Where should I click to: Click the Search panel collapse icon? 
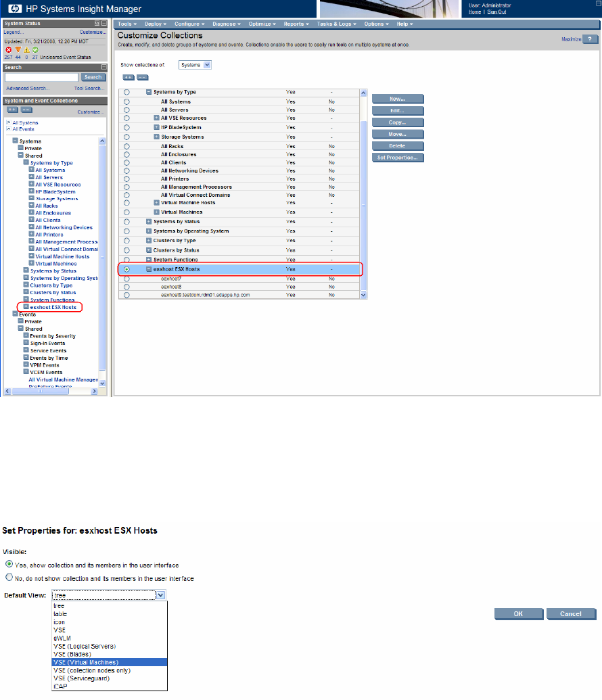(x=104, y=67)
